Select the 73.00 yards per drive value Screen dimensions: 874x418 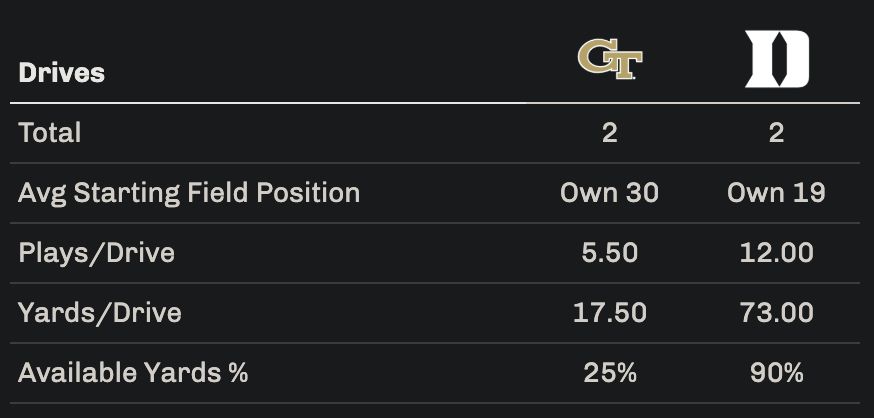click(776, 313)
